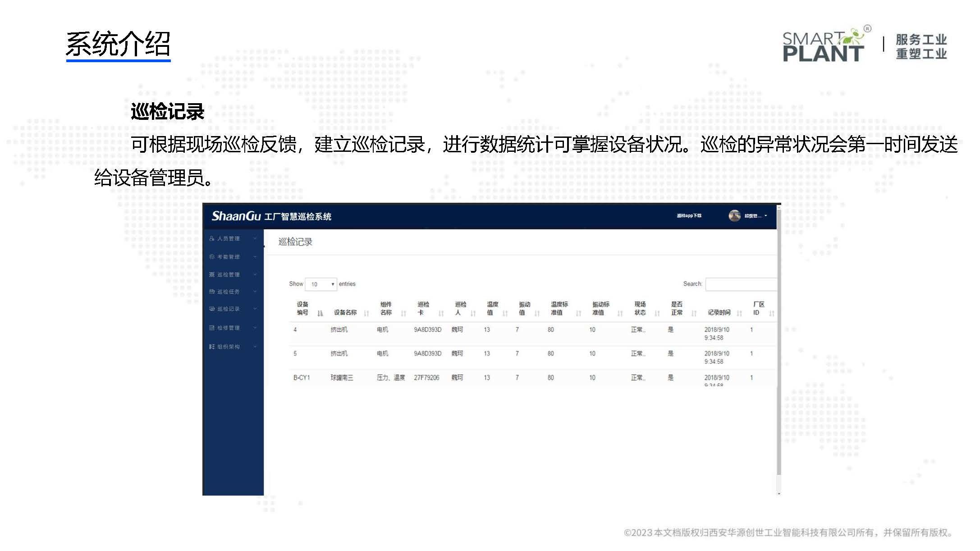
Task: Click the embedded page vertical scrollbar
Action: pyautogui.click(x=779, y=342)
